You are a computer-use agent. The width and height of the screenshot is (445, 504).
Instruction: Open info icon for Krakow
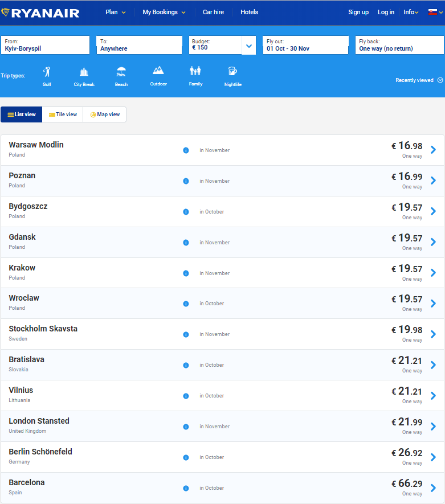coord(186,273)
